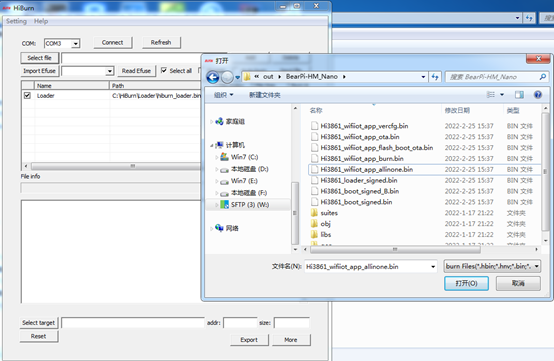
Task: Click the change view icon in dialog toolbar
Action: tap(490, 95)
